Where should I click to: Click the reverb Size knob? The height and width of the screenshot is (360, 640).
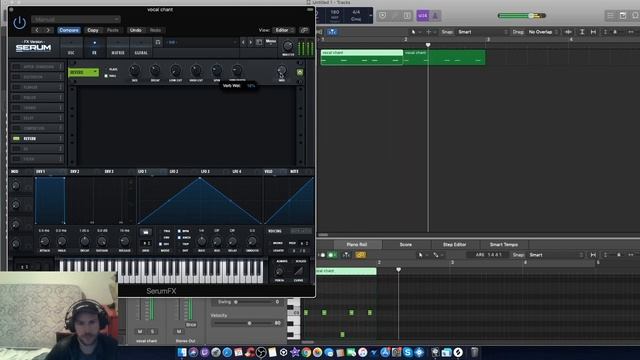(x=134, y=71)
